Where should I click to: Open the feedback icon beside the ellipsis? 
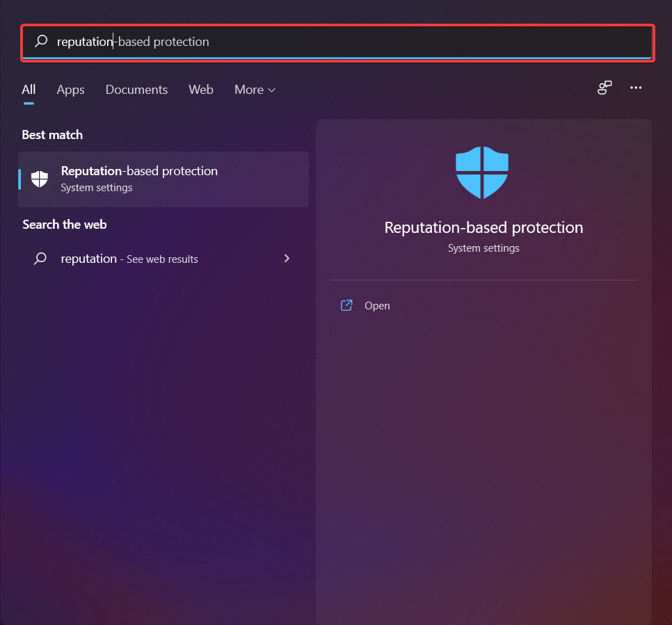pyautogui.click(x=605, y=88)
